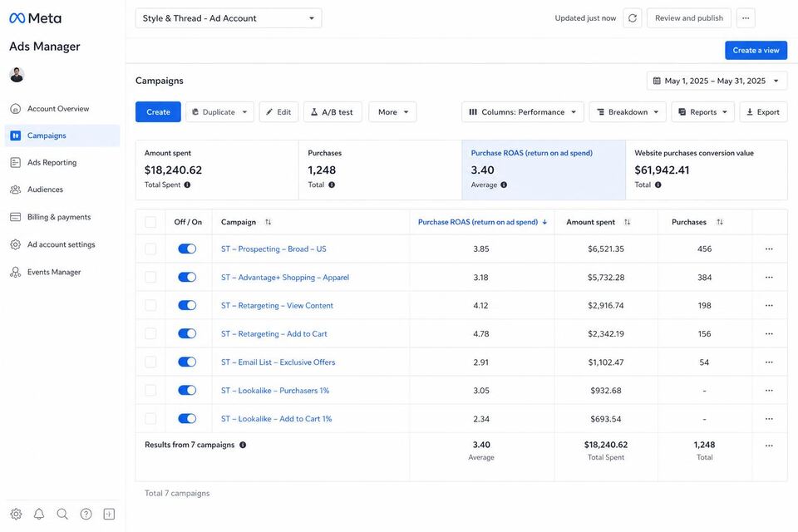Click info icon beside Purchases Total
This screenshot has height=532, width=798.
[332, 185]
